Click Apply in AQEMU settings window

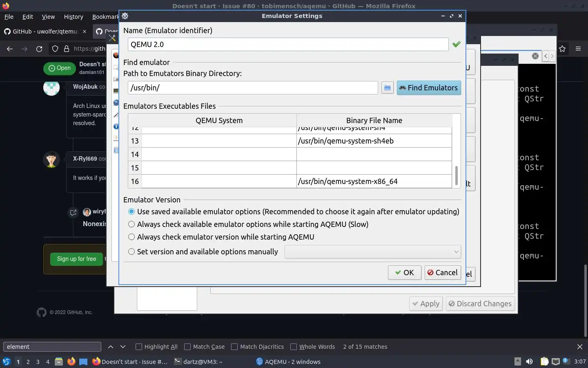point(426,304)
